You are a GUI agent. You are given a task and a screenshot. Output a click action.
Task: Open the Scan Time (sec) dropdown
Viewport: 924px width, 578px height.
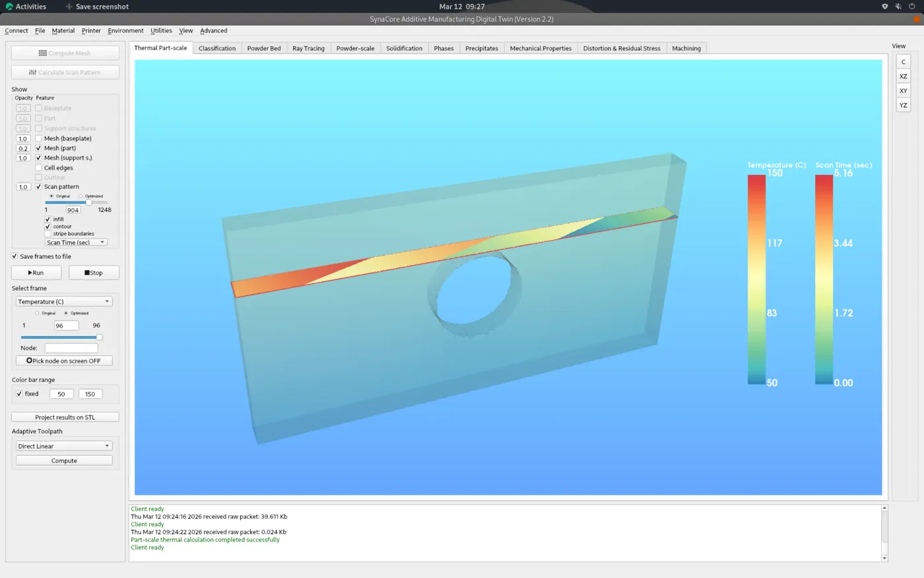click(x=76, y=242)
